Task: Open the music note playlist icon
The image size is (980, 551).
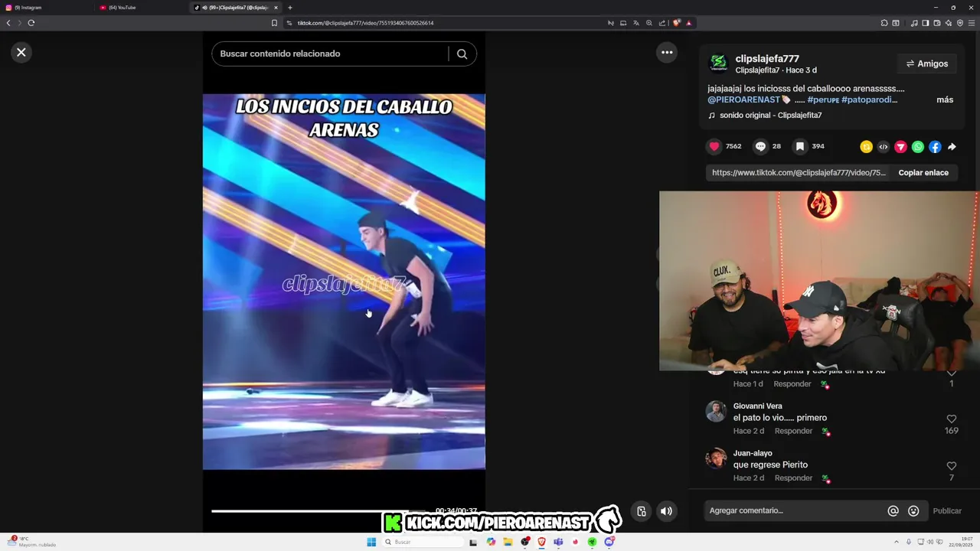Action: 914,23
